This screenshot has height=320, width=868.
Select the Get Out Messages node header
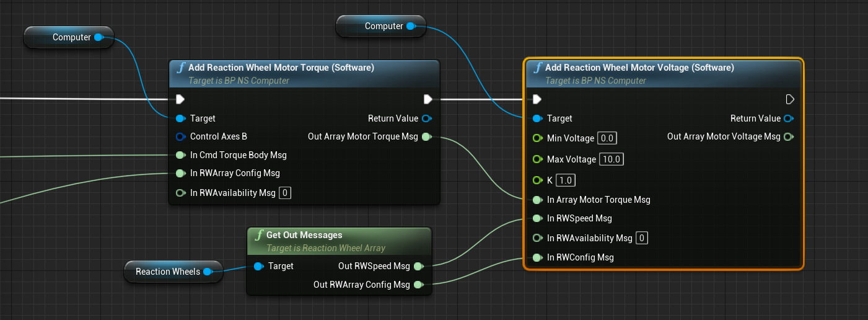(304, 235)
